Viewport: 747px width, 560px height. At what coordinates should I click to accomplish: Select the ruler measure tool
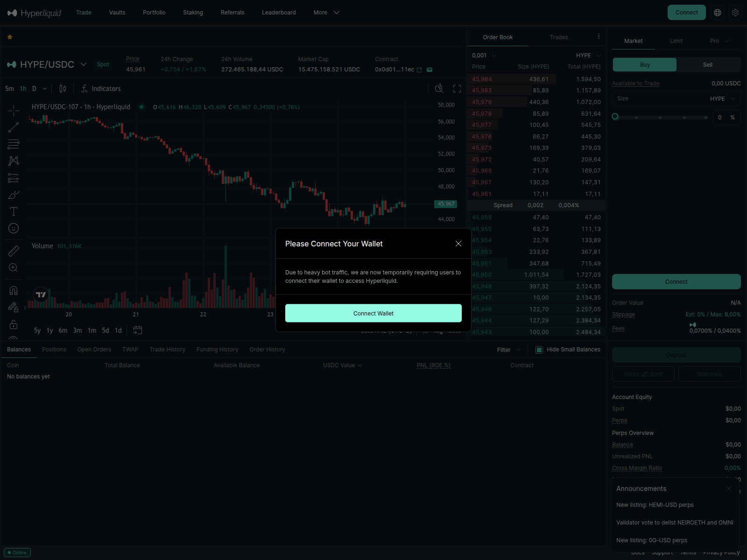[14, 251]
